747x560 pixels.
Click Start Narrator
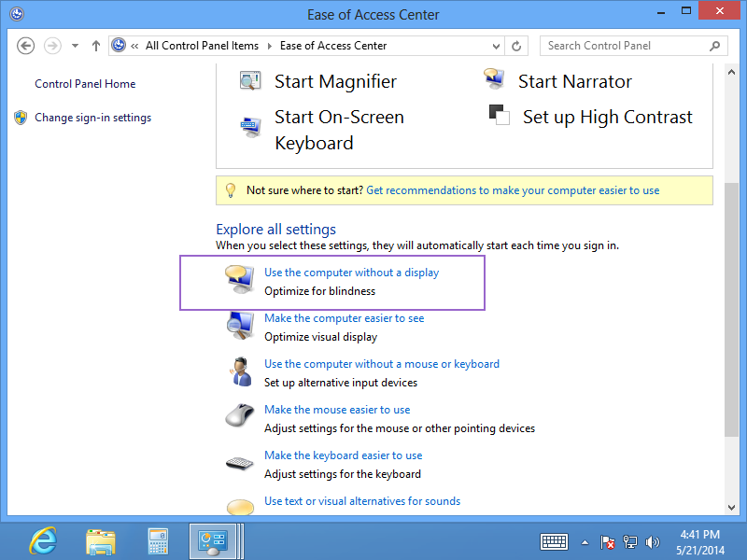click(575, 81)
